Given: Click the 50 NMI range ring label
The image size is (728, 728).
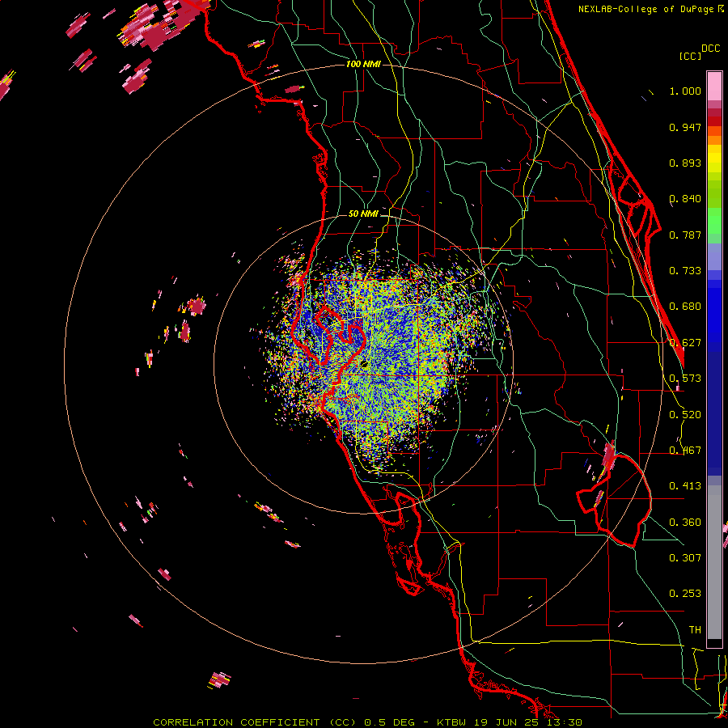Looking at the screenshot, I should 363,214.
